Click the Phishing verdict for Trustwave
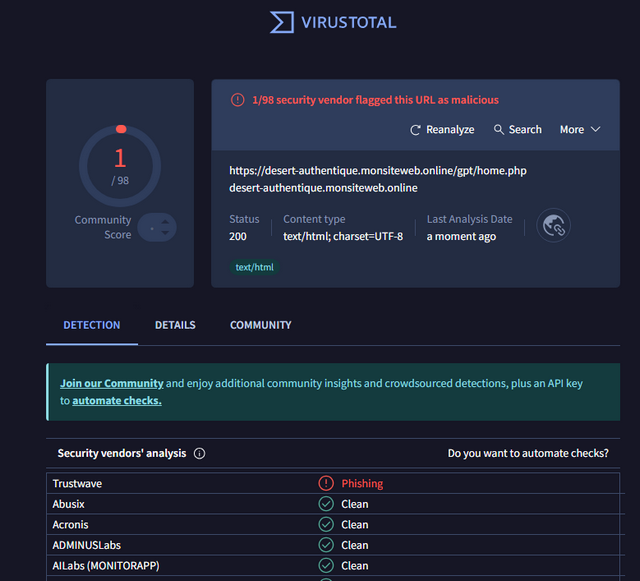This screenshot has width=640, height=581. coord(362,483)
